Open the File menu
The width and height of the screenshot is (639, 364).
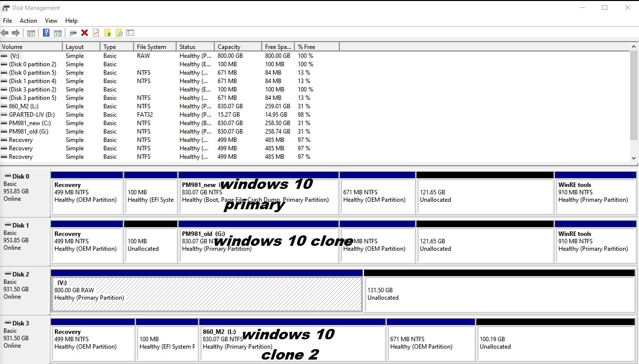pos(7,21)
